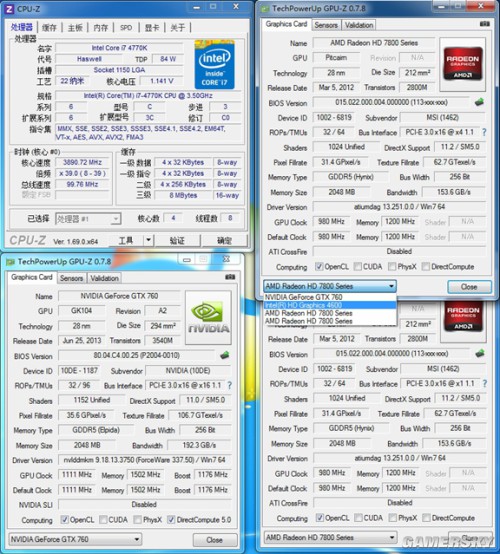
Task: Click the Bus Interface question mark for GTX 760
Action: 229,385
